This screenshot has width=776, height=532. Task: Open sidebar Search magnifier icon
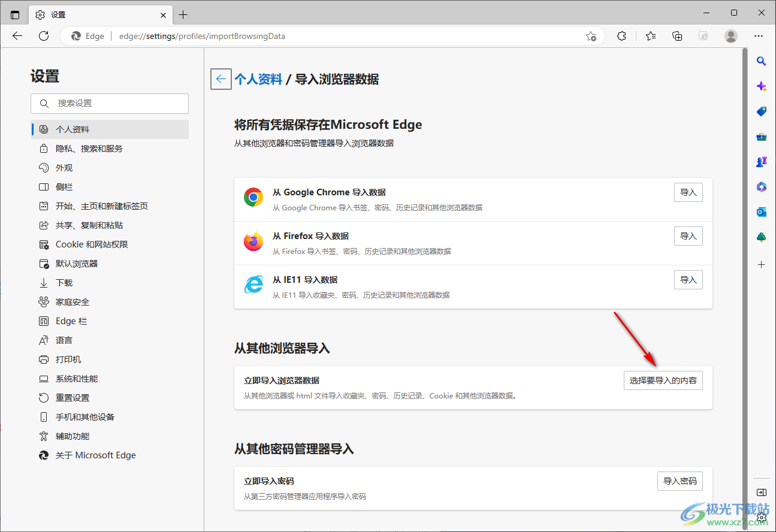[762, 61]
